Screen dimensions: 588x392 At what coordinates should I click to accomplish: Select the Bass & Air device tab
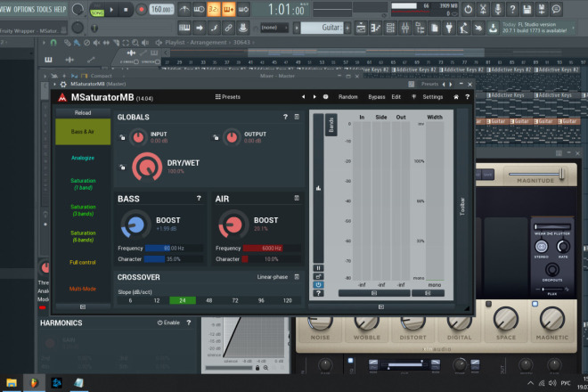pyautogui.click(x=83, y=132)
